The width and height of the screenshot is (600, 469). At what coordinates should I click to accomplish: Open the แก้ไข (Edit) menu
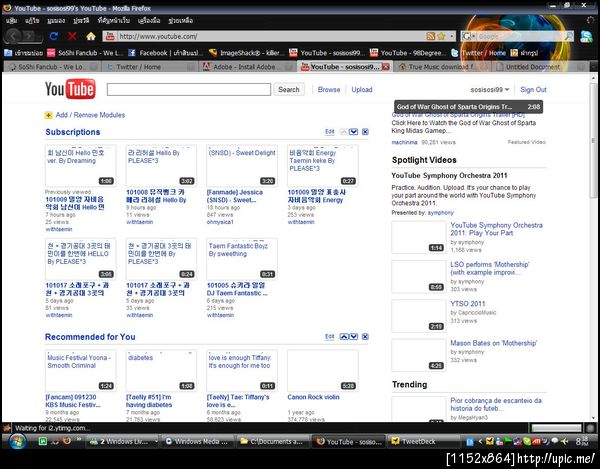tap(32, 20)
